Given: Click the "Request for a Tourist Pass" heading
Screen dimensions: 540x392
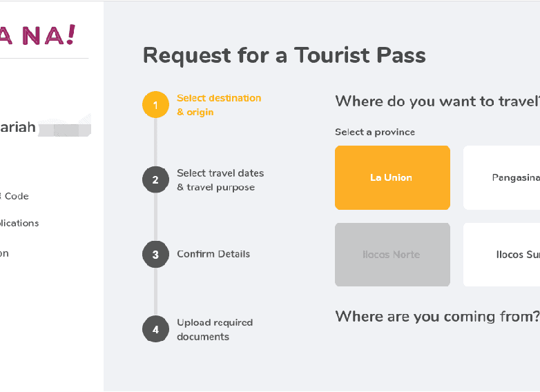Looking at the screenshot, I should pos(284,55).
